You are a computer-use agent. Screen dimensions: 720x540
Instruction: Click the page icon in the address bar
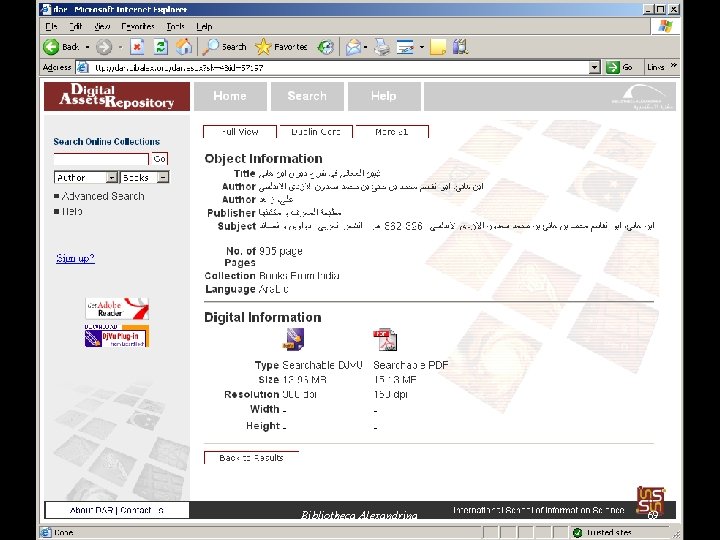pos(83,68)
